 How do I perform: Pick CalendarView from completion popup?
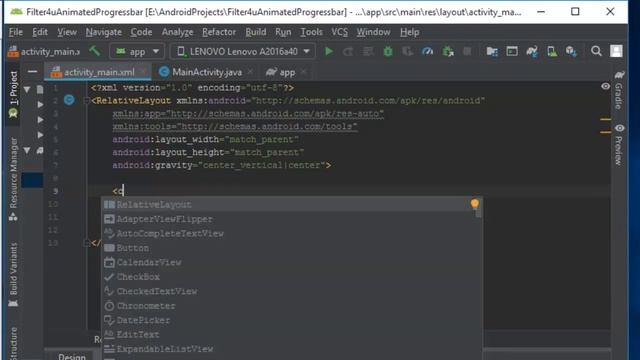(x=292, y=262)
